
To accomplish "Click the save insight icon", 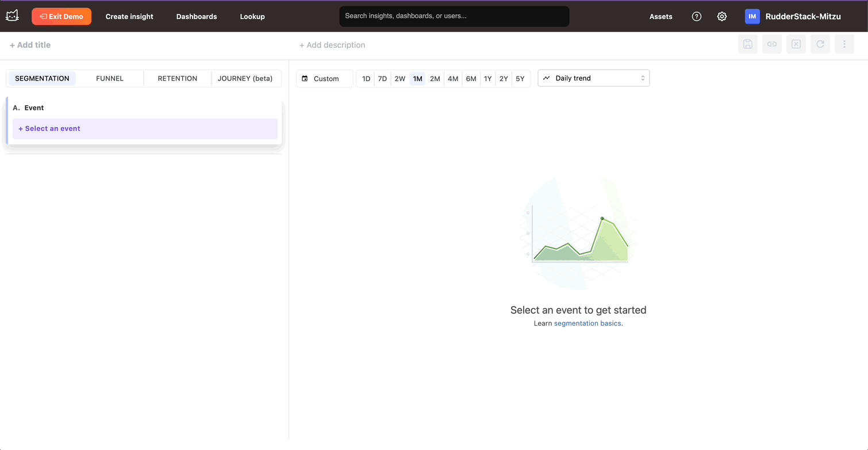I will [x=748, y=44].
